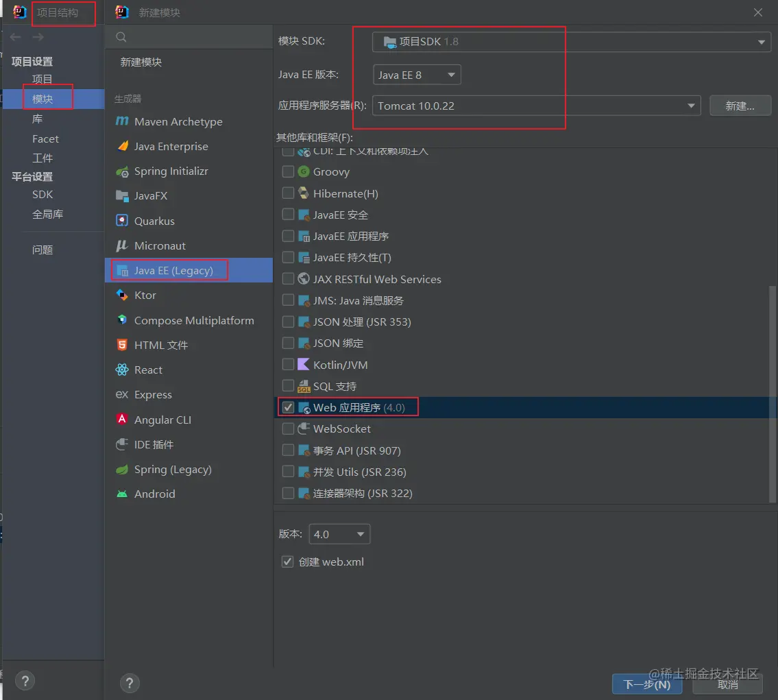Click the Kotlin/JVM framework icon

click(x=304, y=364)
